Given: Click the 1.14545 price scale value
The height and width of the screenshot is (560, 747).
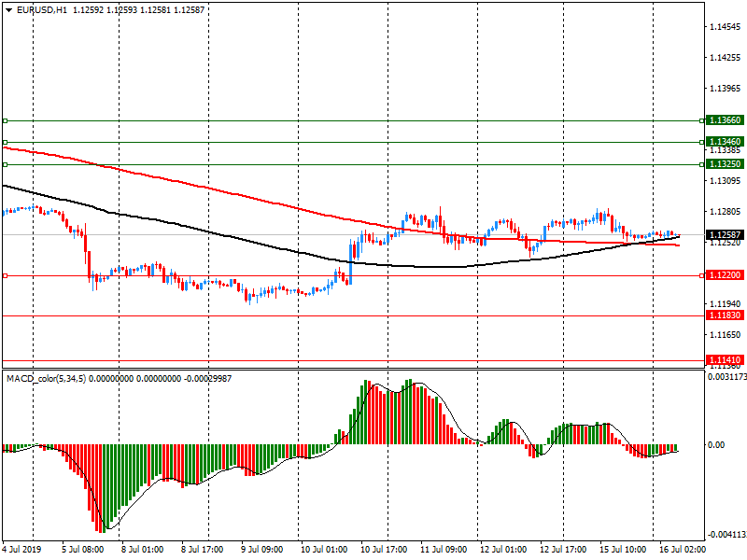Looking at the screenshot, I should 726,27.
